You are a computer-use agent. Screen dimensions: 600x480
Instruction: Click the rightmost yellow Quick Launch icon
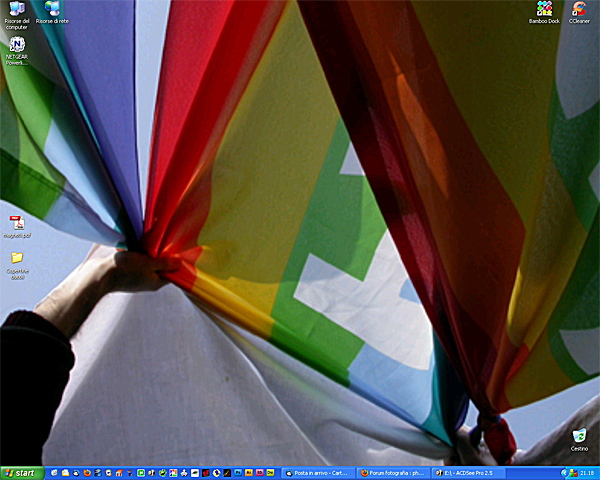click(x=271, y=472)
